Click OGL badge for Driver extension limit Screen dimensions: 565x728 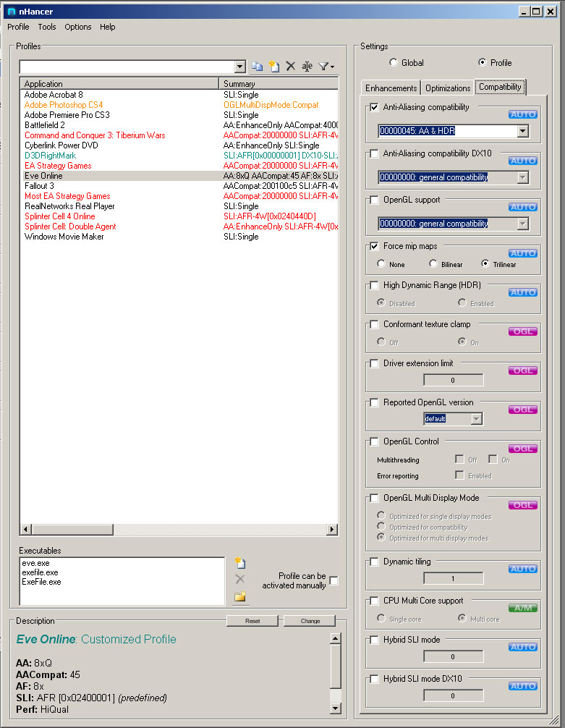[x=523, y=371]
